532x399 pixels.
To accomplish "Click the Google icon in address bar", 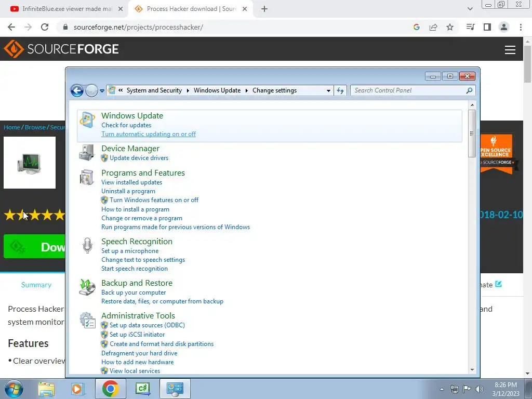I will click(x=417, y=27).
